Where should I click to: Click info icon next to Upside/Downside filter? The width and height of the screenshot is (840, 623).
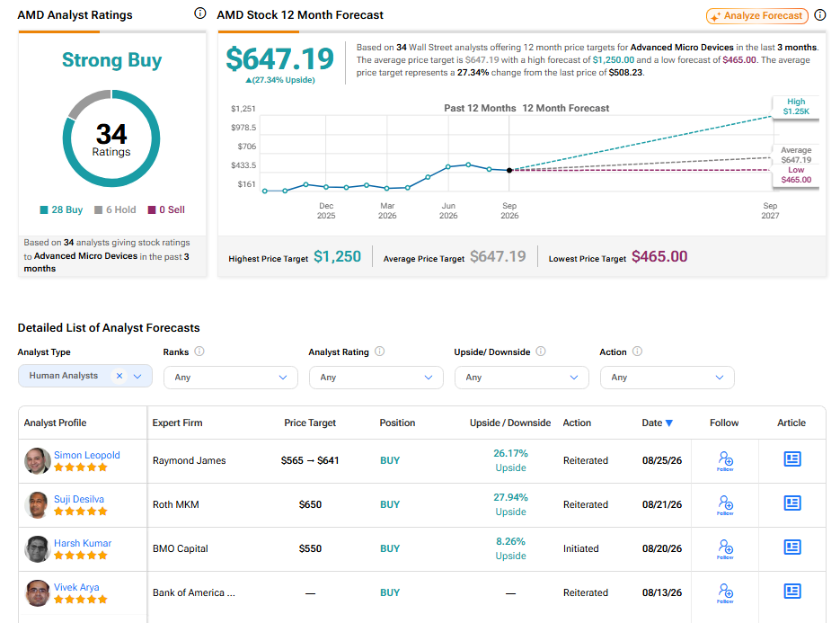click(x=541, y=352)
